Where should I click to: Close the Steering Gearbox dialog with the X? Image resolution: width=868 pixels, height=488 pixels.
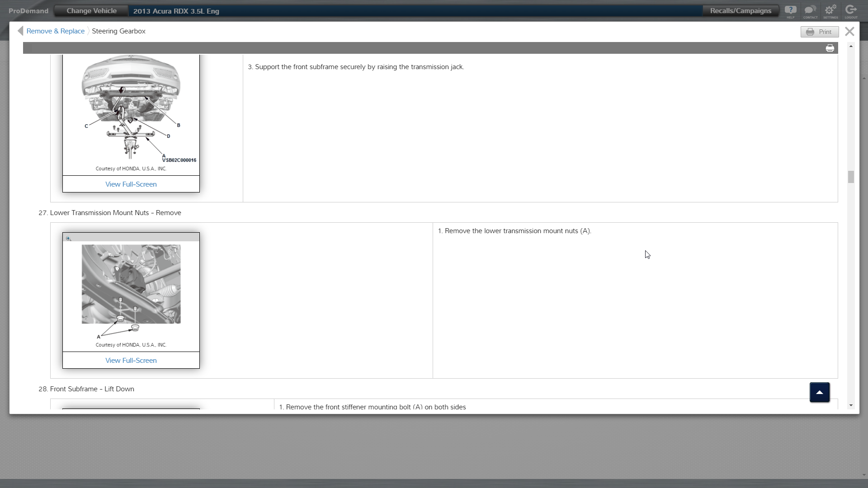pos(849,31)
